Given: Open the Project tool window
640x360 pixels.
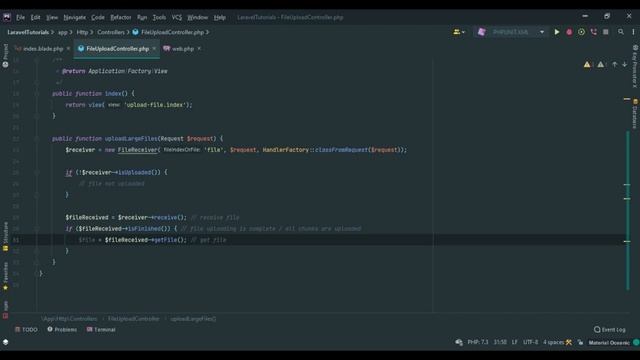Looking at the screenshot, I should [5, 56].
